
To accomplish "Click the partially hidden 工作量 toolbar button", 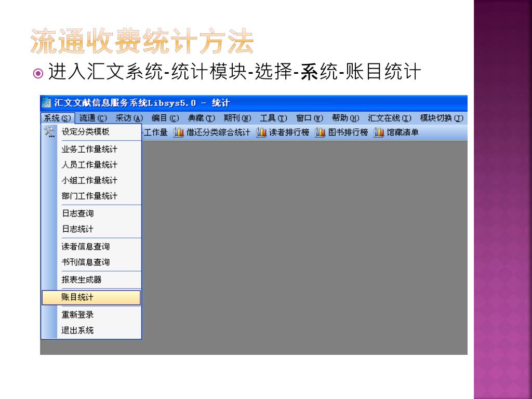I will 155,132.
